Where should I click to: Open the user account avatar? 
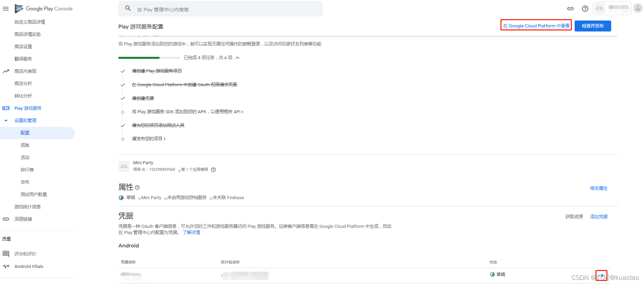638,8
